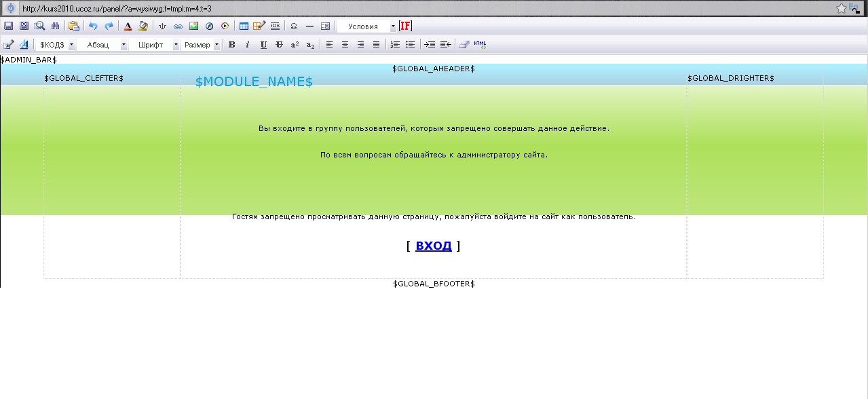
Task: Click the $GLOBAL_DRIGHTER$ placeholder
Action: [x=731, y=78]
